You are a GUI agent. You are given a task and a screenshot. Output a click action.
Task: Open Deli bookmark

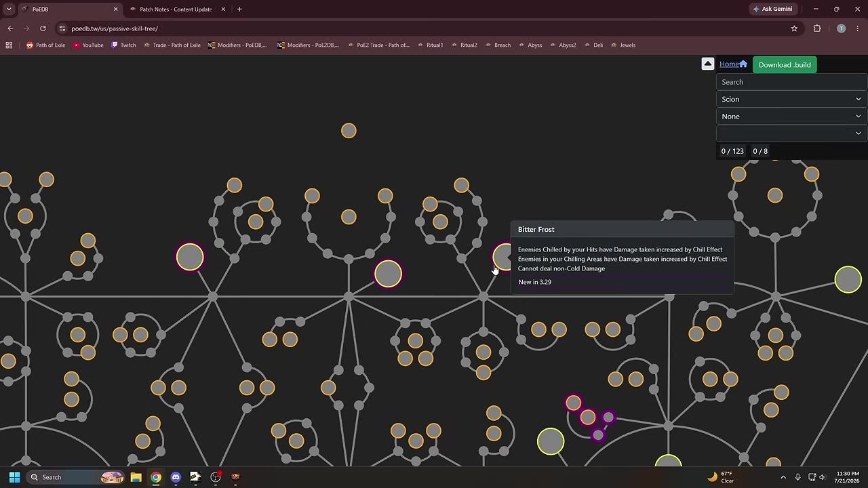(x=593, y=45)
